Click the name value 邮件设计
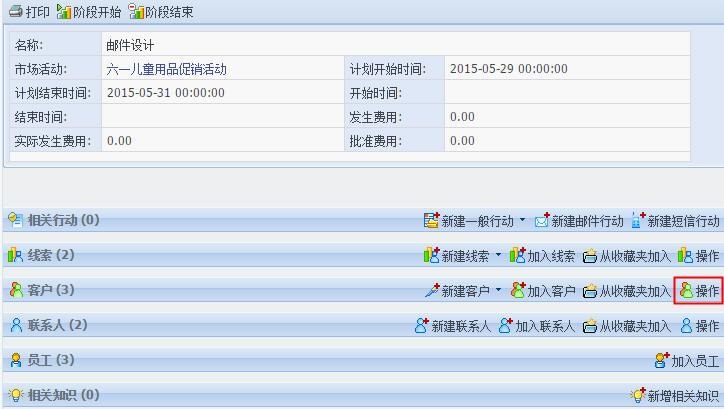The image size is (724, 409). click(130, 45)
